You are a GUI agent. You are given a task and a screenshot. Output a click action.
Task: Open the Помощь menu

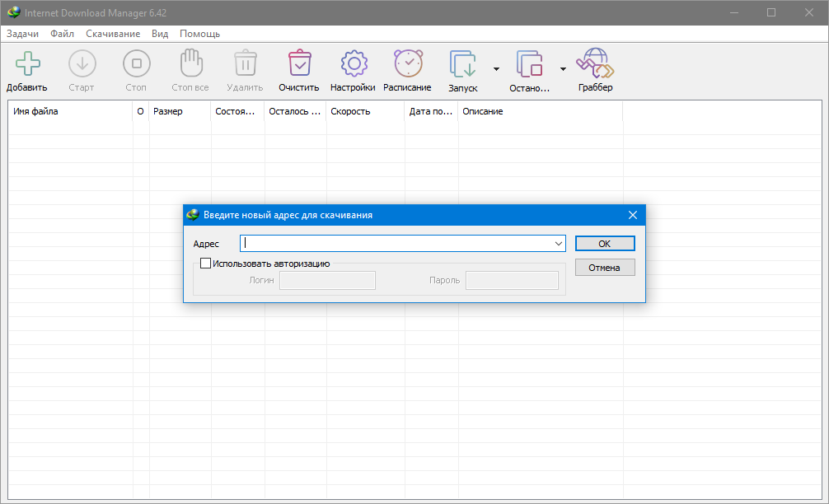click(x=199, y=34)
